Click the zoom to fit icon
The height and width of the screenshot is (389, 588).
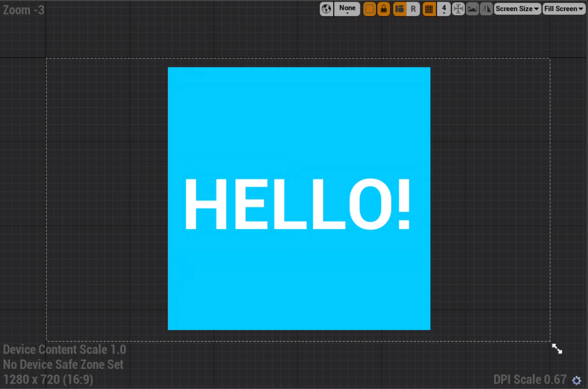click(x=458, y=9)
